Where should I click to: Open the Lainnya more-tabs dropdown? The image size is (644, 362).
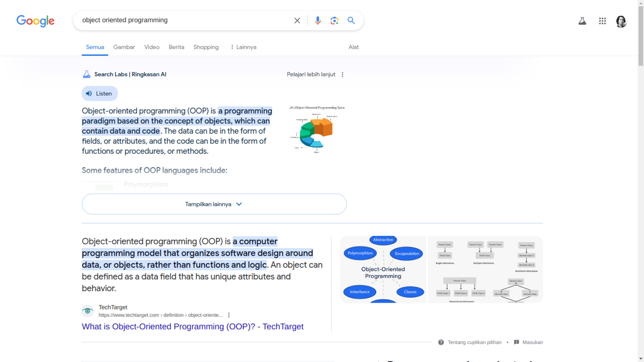tap(243, 47)
